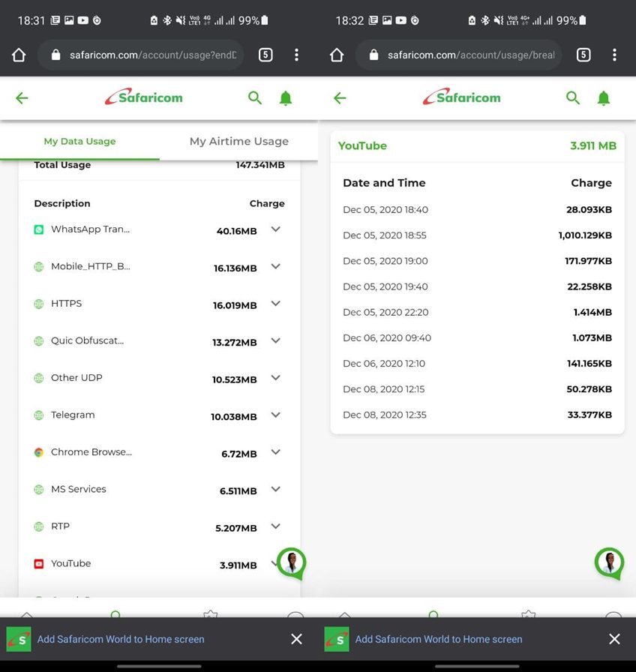Tap the YouTube icon in the usage list

pyautogui.click(x=38, y=563)
